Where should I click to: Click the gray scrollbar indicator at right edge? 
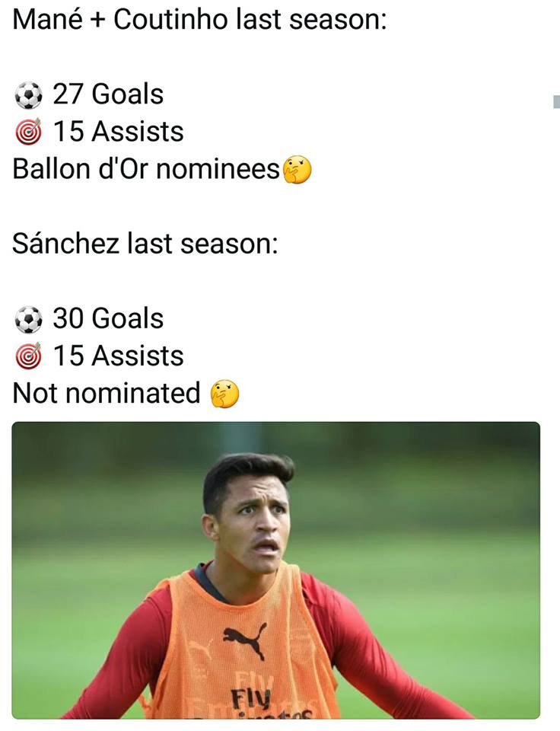click(556, 102)
